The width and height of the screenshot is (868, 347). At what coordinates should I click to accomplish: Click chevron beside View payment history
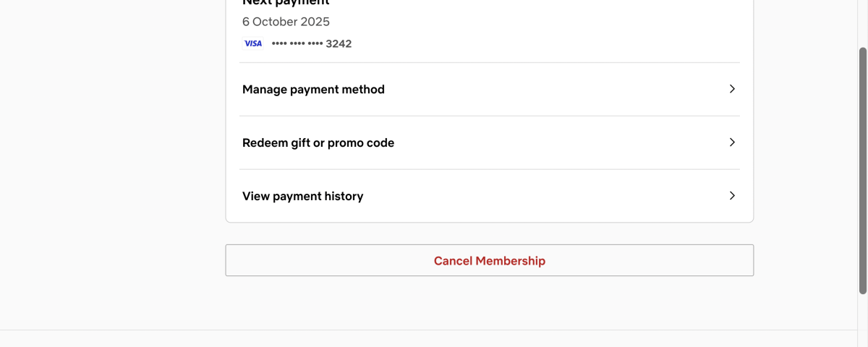tap(732, 196)
